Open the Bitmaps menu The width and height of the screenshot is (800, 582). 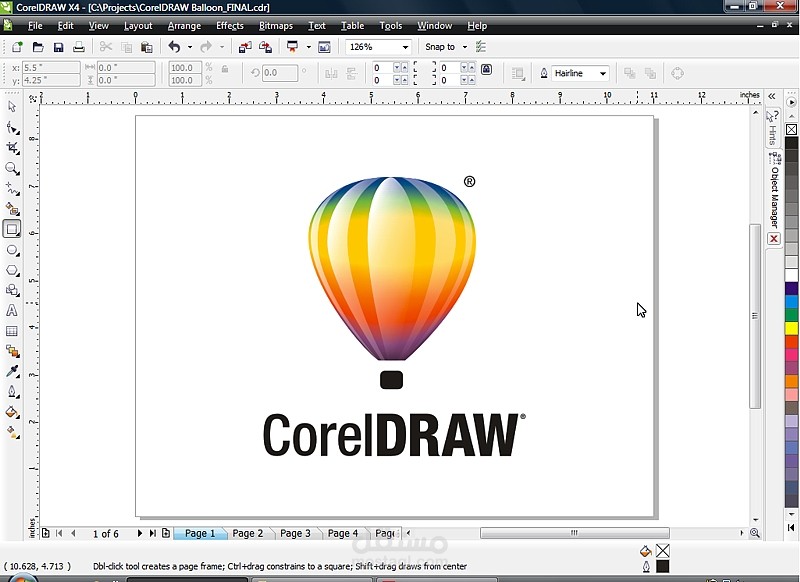(276, 26)
